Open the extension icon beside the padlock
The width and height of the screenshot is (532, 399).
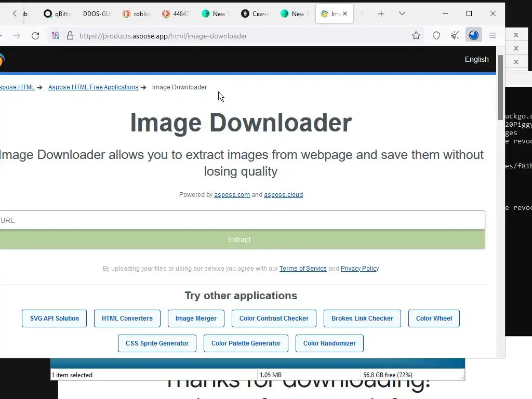tap(55, 36)
